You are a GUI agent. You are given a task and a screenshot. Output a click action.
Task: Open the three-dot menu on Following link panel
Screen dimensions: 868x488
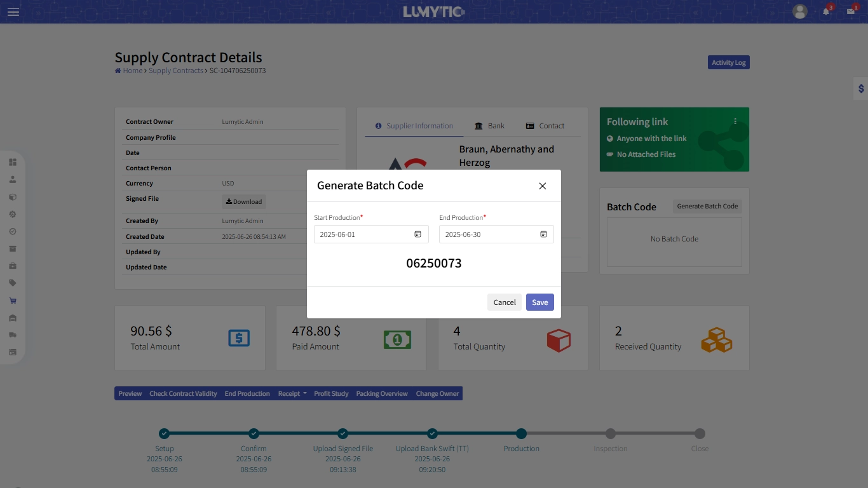click(x=735, y=121)
